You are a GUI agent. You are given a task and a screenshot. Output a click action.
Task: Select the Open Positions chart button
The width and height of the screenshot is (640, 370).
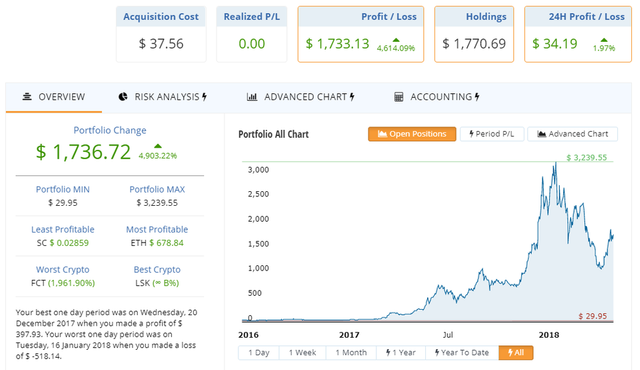412,134
